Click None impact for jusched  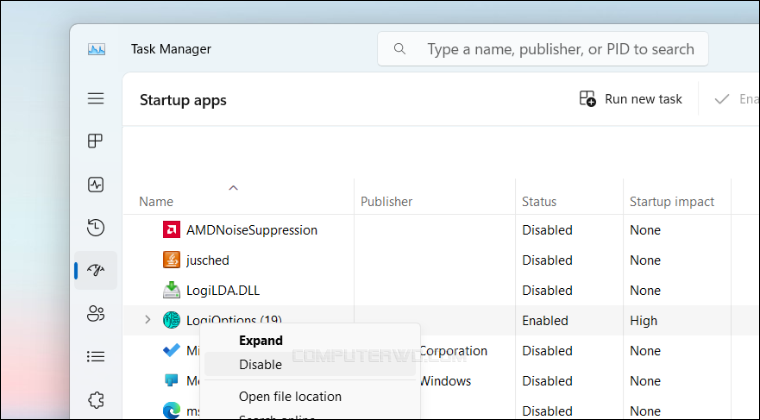pos(645,260)
